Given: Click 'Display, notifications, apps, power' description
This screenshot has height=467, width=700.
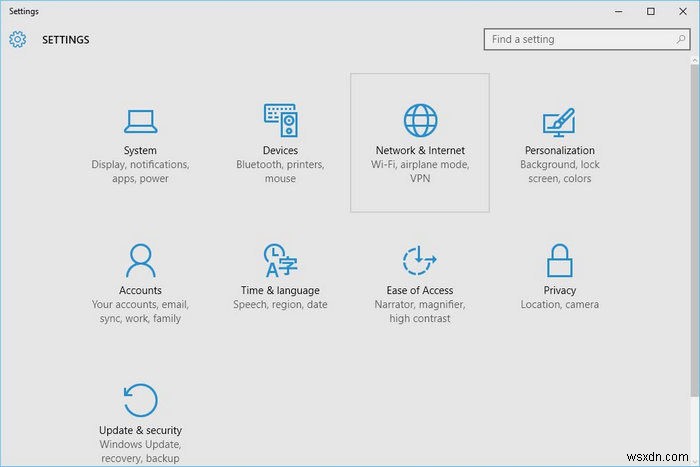Looking at the screenshot, I should (x=140, y=171).
